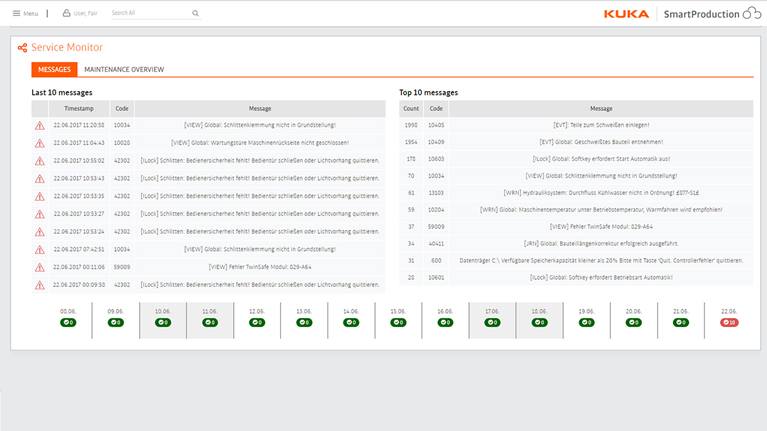Click the Code column header in Last 10 messages
This screenshot has width=767, height=431.
pos(121,108)
